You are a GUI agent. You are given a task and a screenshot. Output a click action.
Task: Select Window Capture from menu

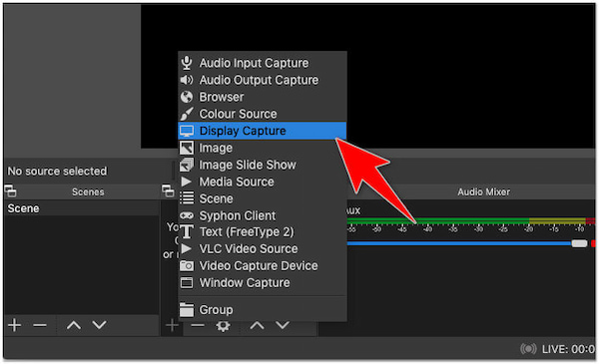tap(263, 283)
